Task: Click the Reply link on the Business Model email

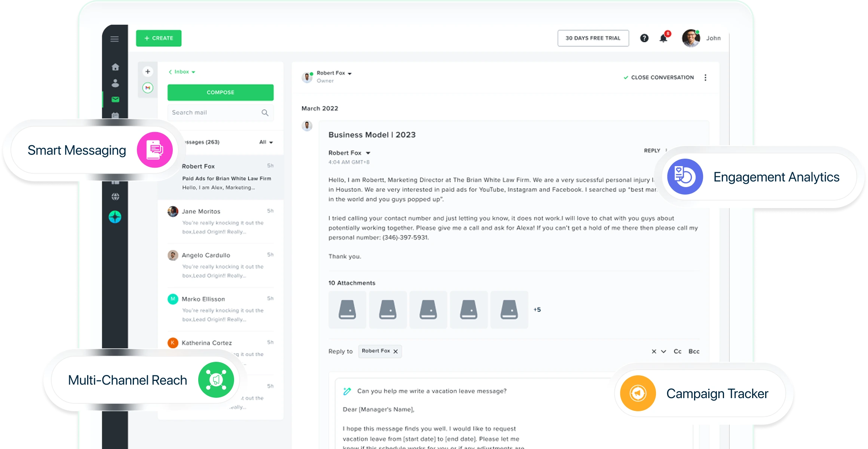Action: tap(652, 150)
